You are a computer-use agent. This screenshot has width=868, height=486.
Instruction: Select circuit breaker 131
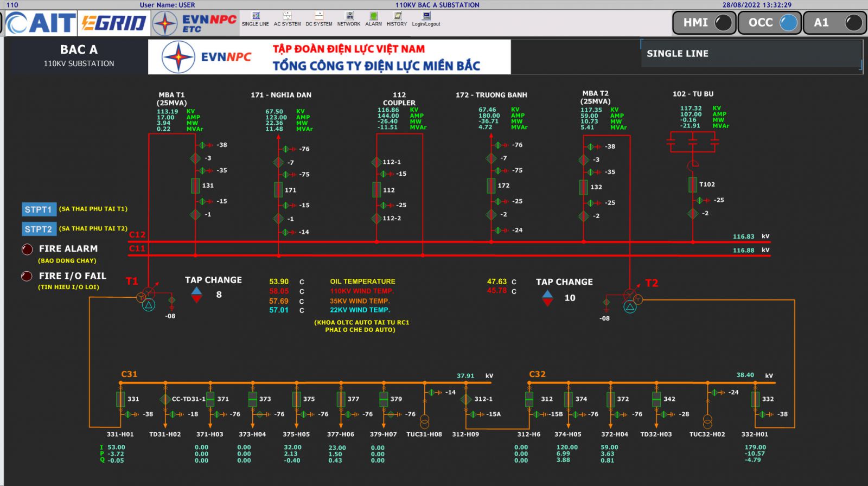(195, 186)
